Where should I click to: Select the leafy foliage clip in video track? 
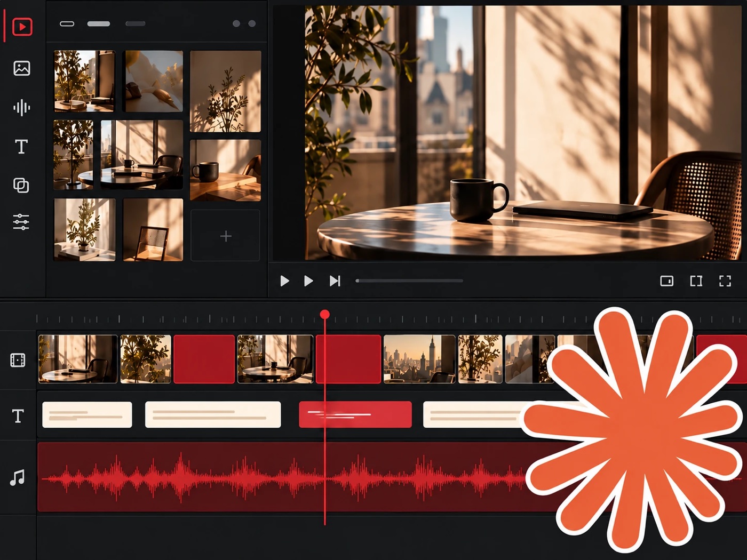pyautogui.click(x=146, y=359)
